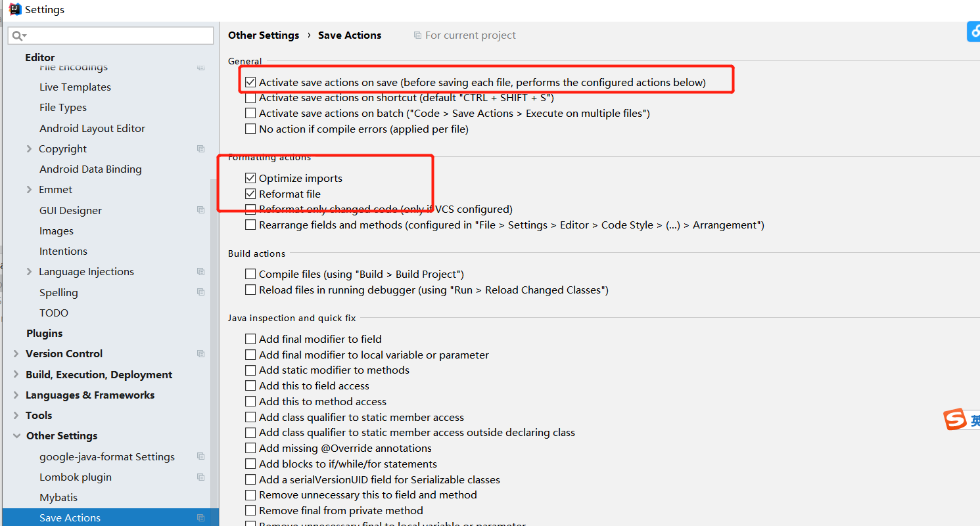Enable "Add final modifier to field"
Image resolution: width=980 pixels, height=526 pixels.
point(250,340)
